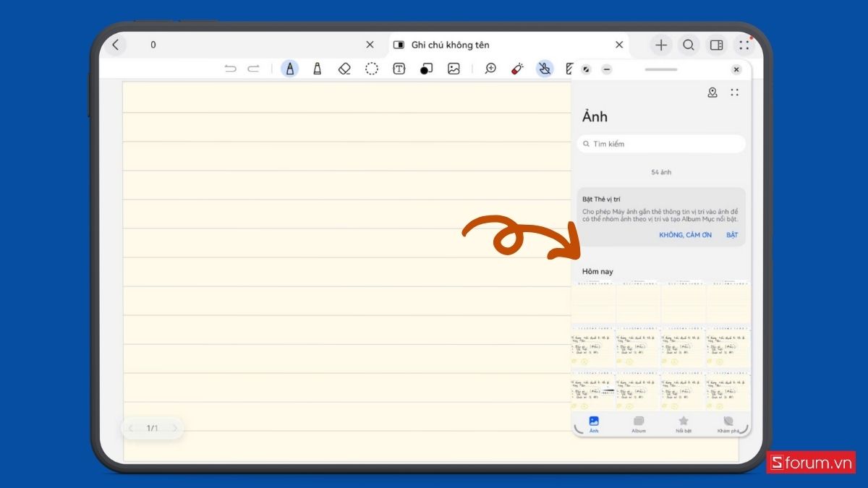Close the Ghi chú không tên tab
This screenshot has height=488, width=868.
click(x=619, y=45)
